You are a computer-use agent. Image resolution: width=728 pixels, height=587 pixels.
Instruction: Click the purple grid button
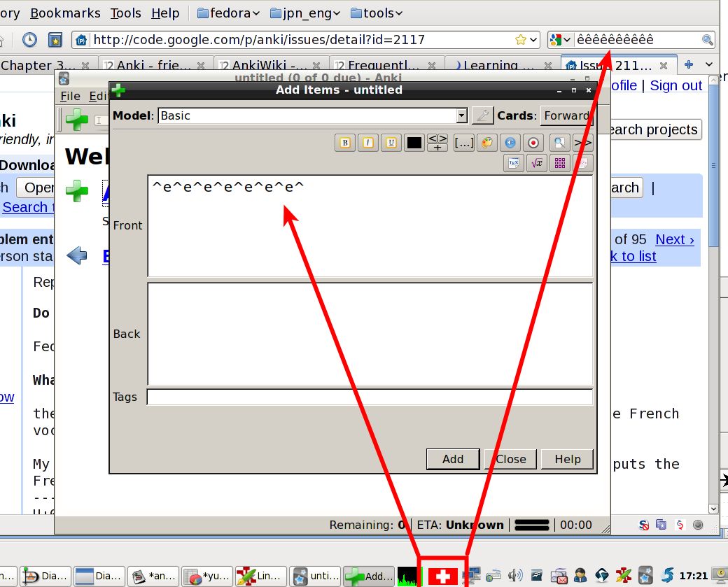[x=560, y=163]
